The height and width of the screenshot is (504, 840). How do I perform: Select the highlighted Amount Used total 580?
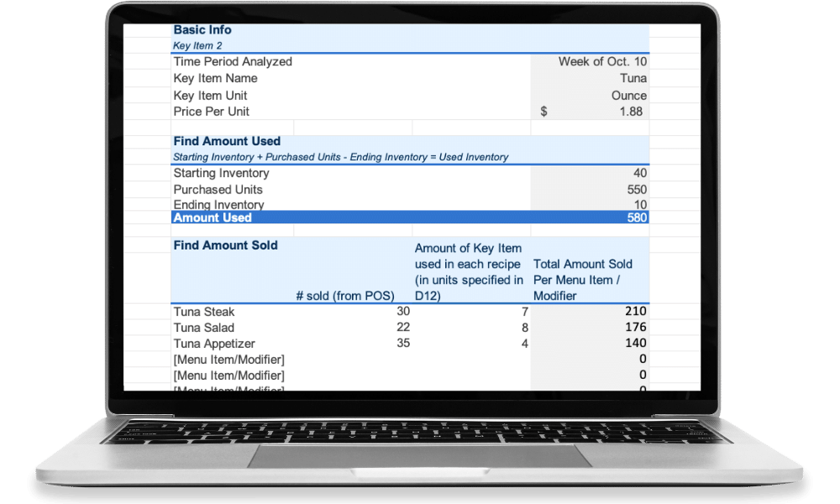point(637,217)
